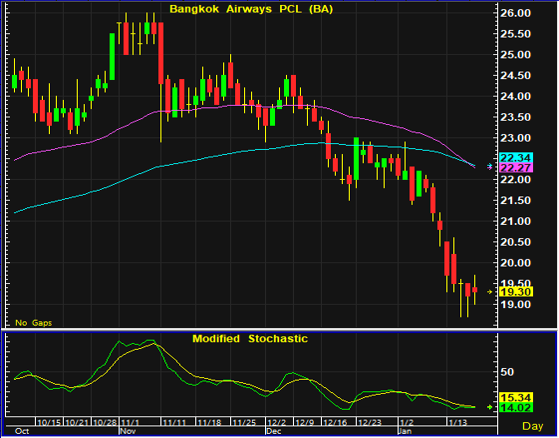Click the 11/18 date label
Image resolution: width=559 pixels, height=438 pixels.
[x=210, y=423]
